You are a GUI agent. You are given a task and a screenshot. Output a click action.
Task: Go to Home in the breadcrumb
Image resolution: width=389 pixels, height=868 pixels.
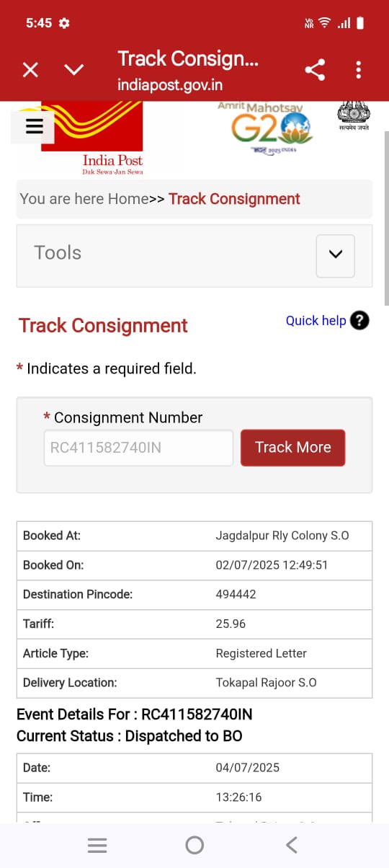pos(128,199)
